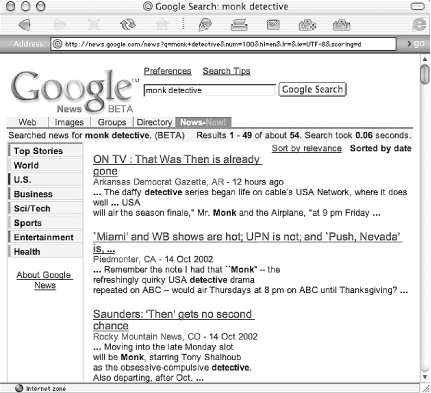Image resolution: width=431 pixels, height=393 pixels.
Task: Click the vertical scrollbar thumb
Action: tap(425, 75)
